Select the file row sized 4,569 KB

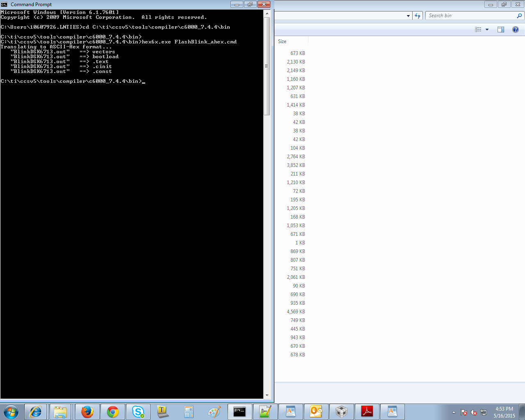(x=296, y=312)
